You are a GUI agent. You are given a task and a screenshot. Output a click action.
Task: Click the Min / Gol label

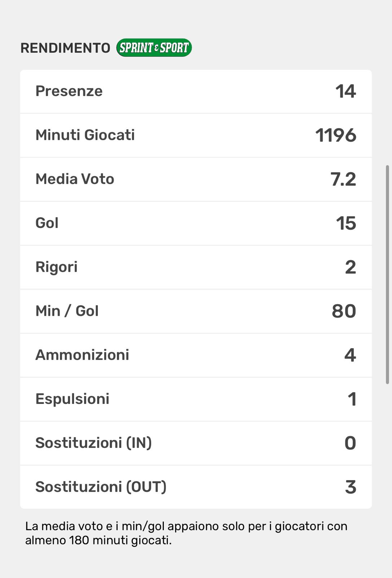click(x=67, y=311)
